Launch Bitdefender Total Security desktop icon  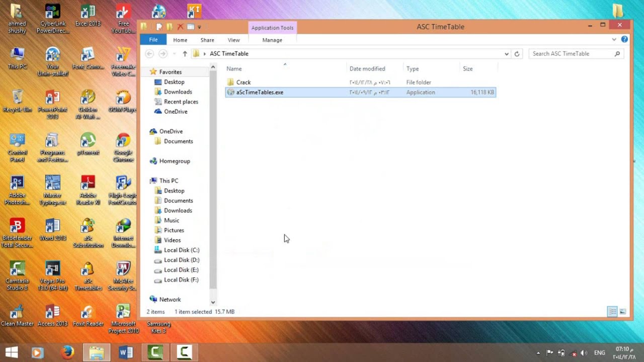tap(17, 233)
